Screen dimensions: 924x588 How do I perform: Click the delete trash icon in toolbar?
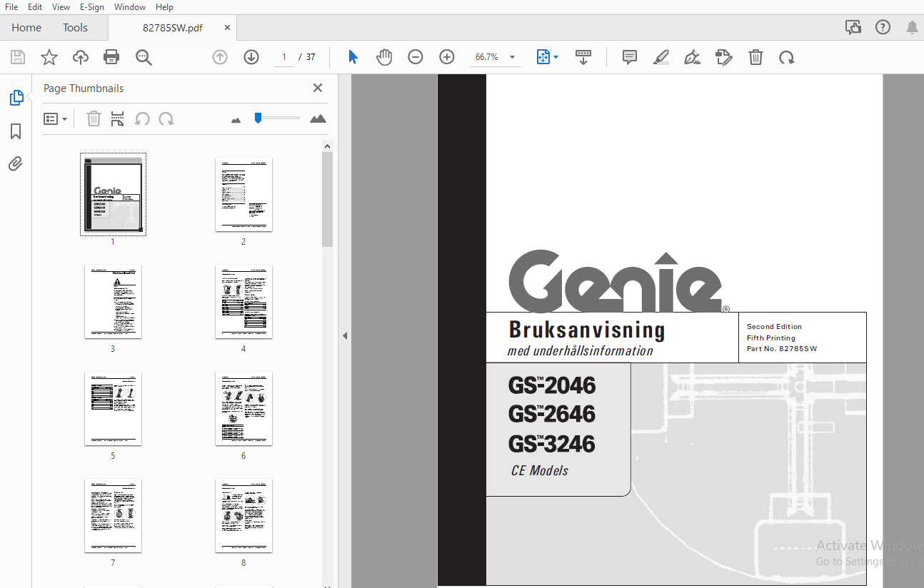tap(755, 57)
